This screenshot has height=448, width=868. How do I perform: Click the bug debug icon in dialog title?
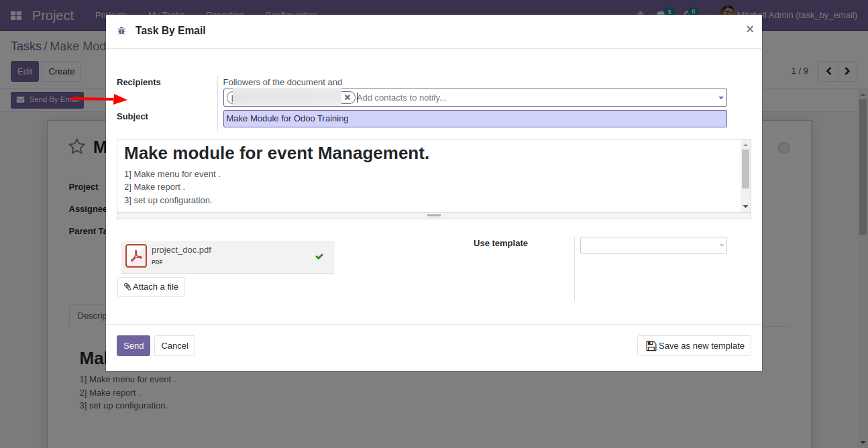[121, 31]
